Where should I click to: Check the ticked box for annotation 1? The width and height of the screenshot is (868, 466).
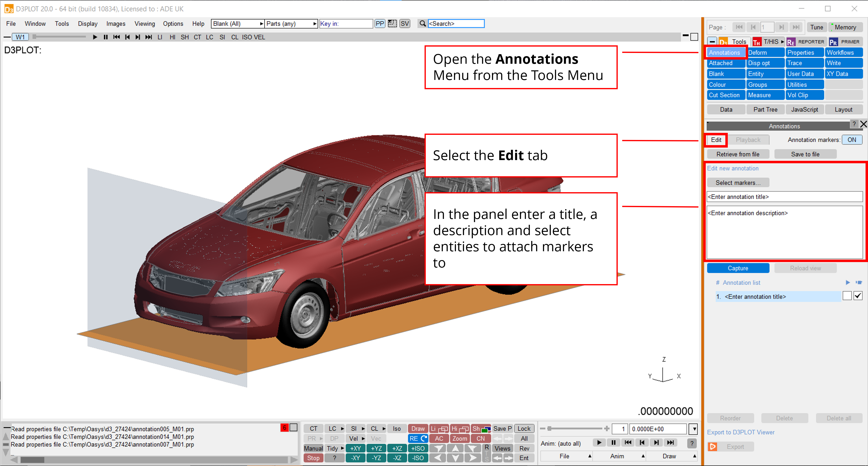tap(858, 296)
